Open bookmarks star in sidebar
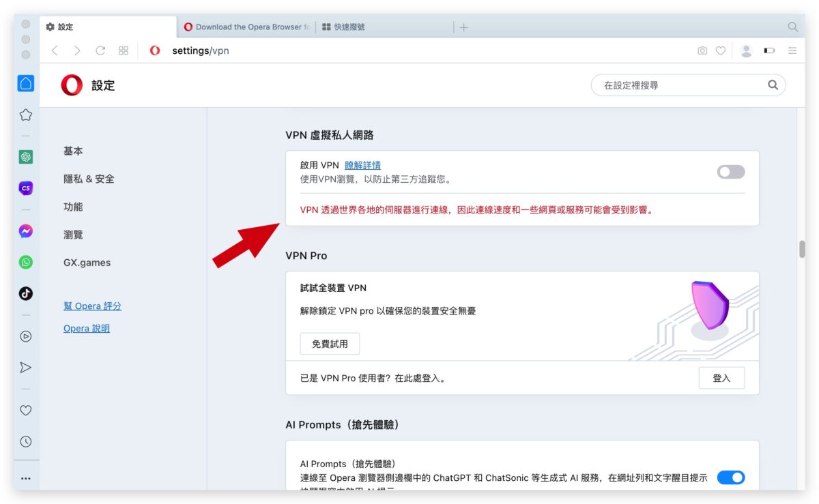819x504 pixels. 25,115
